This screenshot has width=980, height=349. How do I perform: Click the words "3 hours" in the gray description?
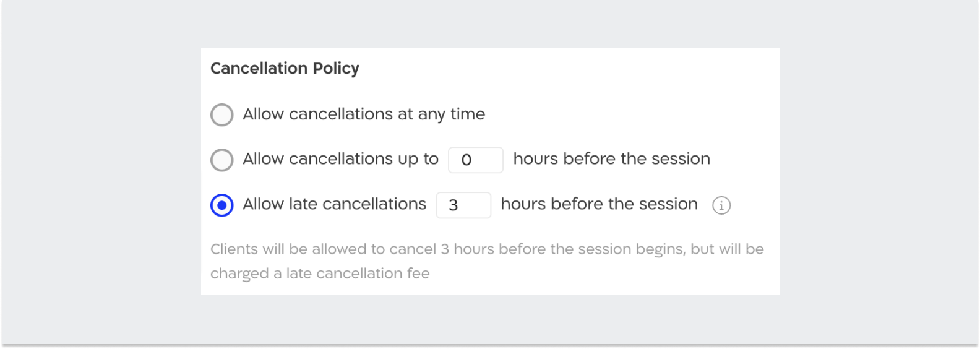click(467, 249)
